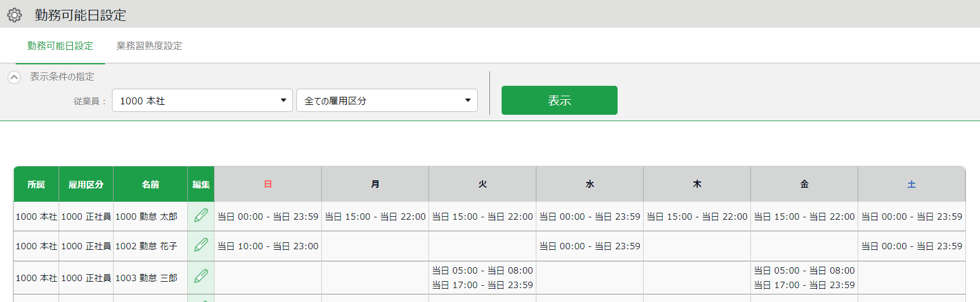The image size is (980, 302).
Task: Click the 名前 column header
Action: pos(150,184)
